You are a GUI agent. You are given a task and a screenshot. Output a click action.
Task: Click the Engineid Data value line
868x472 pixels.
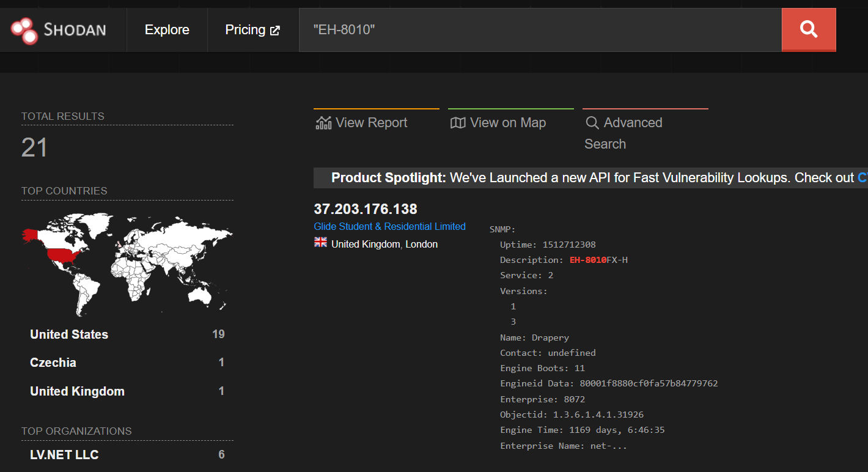(609, 384)
